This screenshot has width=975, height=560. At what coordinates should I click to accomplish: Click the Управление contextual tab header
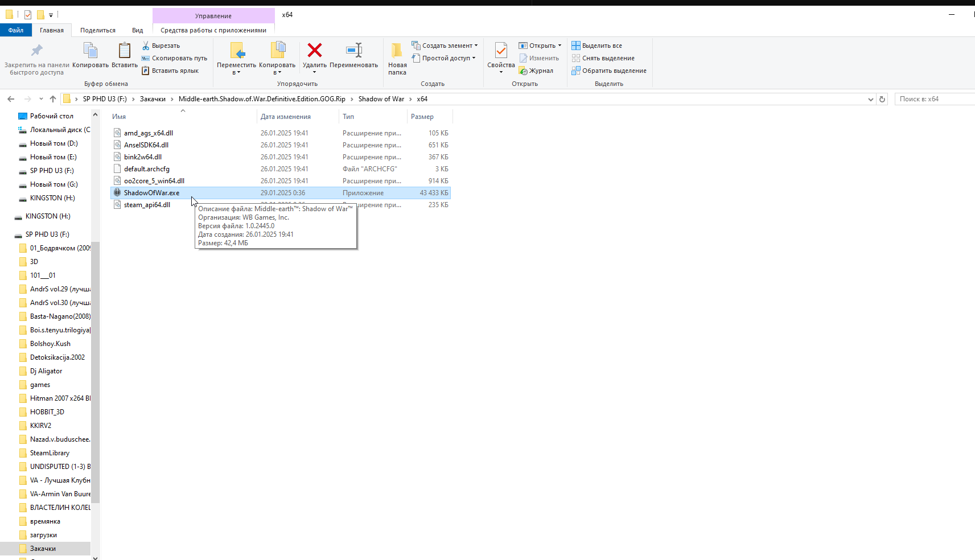[213, 16]
